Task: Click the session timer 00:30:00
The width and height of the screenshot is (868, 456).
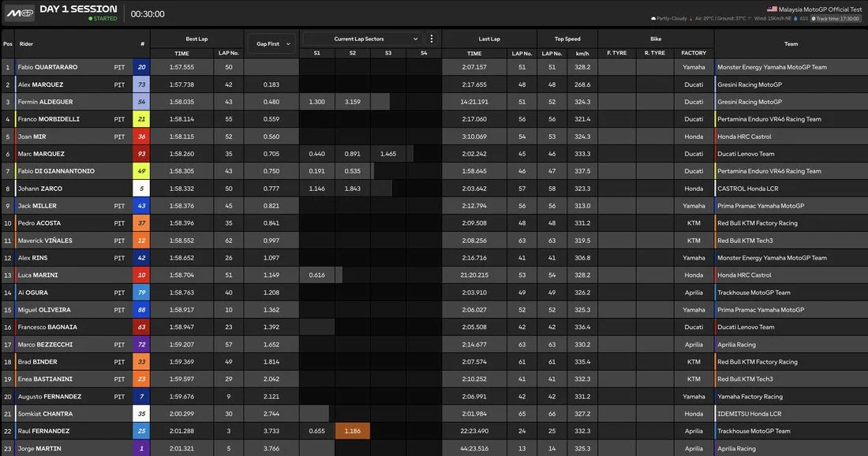Action: click(x=148, y=14)
